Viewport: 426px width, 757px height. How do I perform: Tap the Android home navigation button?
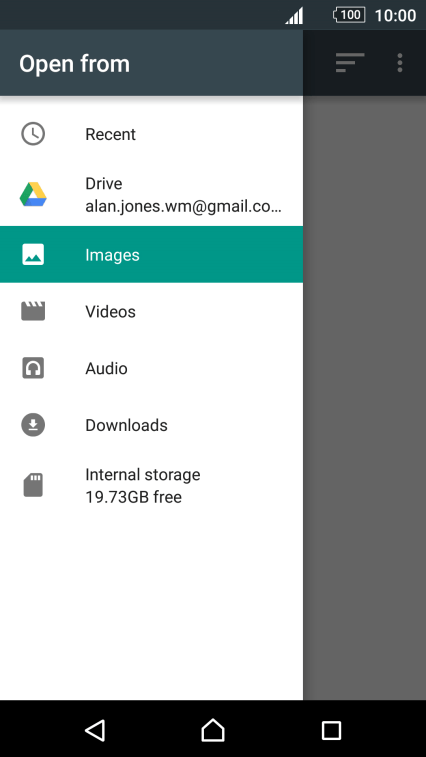pyautogui.click(x=213, y=729)
